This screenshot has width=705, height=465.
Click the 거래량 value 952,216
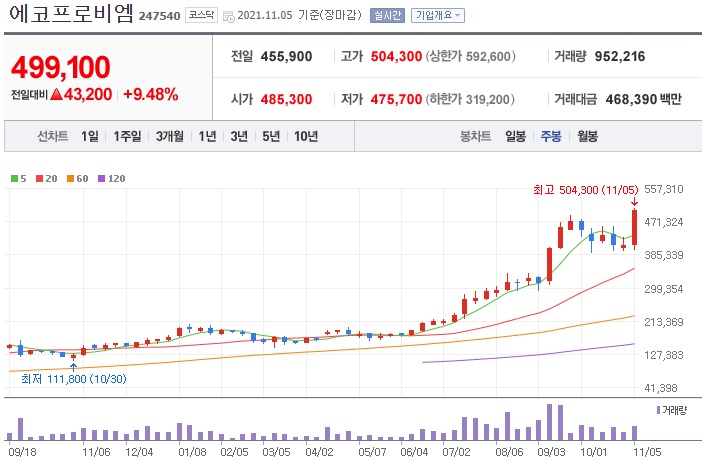coord(620,57)
